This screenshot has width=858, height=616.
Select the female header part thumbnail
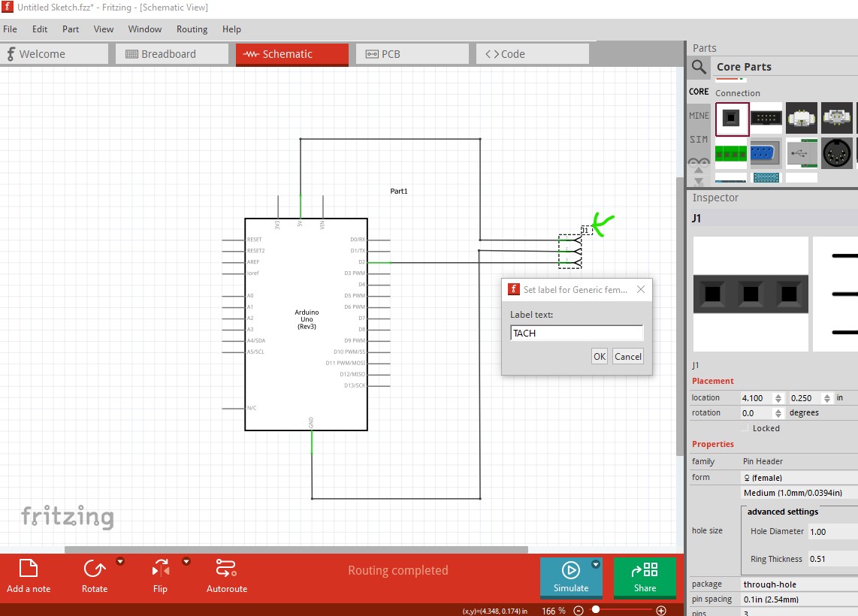tap(732, 119)
